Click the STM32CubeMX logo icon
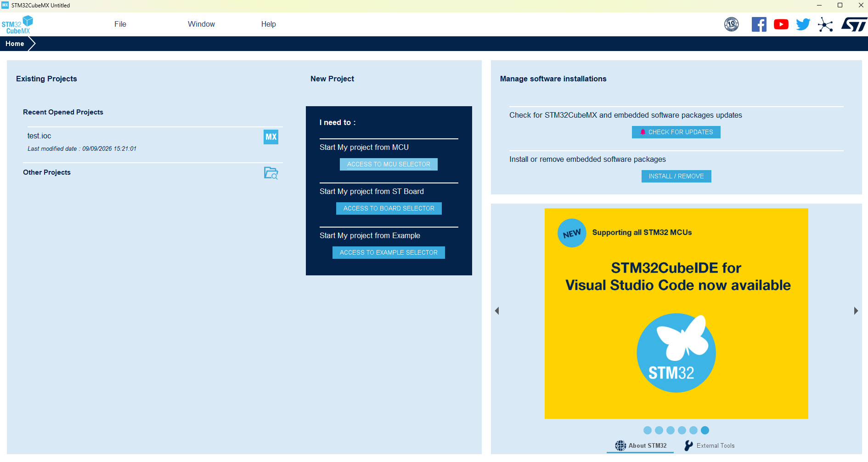The width and height of the screenshot is (868, 462). [17, 25]
